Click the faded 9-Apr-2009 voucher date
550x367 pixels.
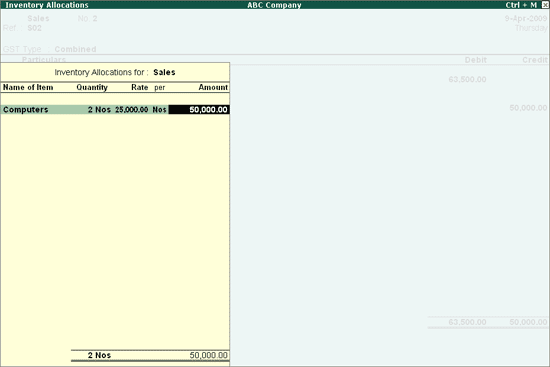[526, 18]
